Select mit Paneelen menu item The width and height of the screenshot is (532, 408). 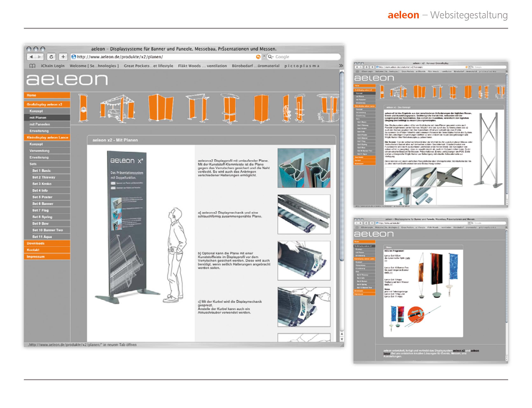47,124
